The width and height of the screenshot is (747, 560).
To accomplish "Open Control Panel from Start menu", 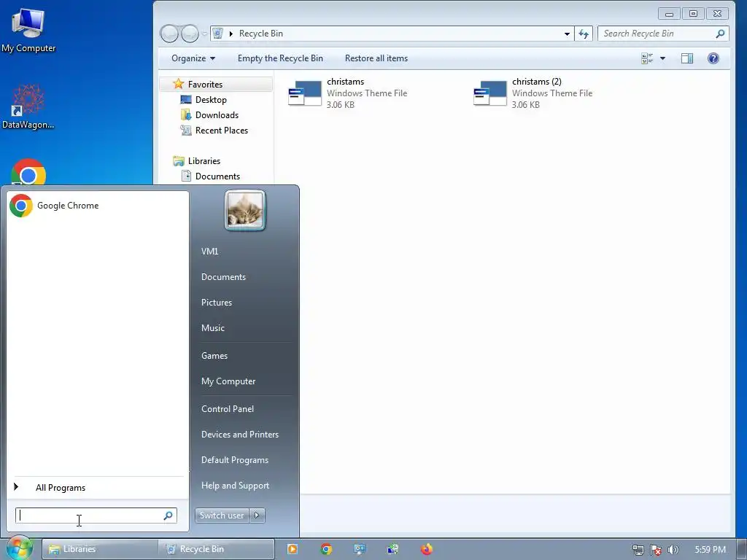I will tap(228, 409).
